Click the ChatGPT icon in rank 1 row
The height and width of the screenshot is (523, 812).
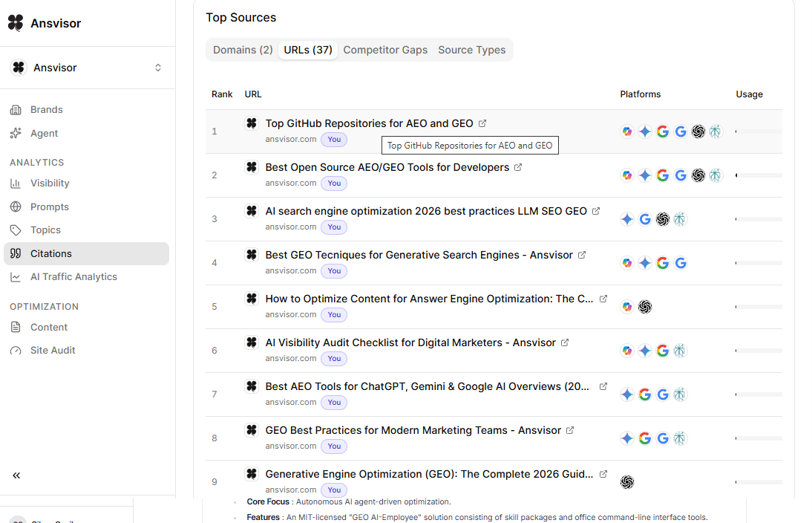(x=698, y=131)
